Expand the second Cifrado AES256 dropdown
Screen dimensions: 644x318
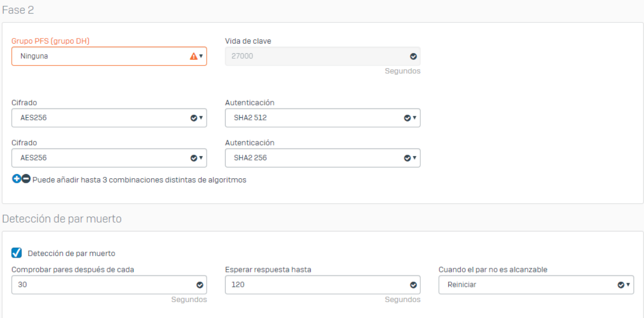pyautogui.click(x=103, y=158)
